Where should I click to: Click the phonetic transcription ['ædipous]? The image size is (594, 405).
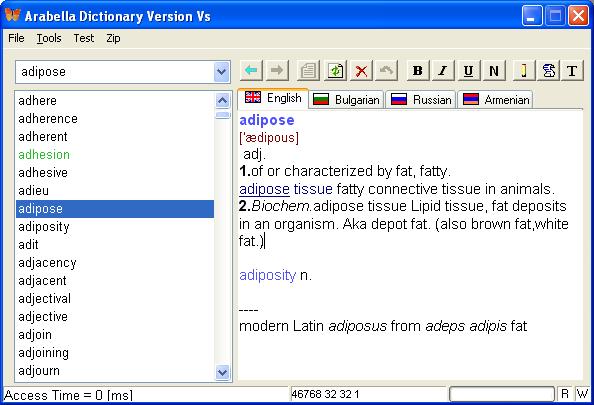point(269,138)
